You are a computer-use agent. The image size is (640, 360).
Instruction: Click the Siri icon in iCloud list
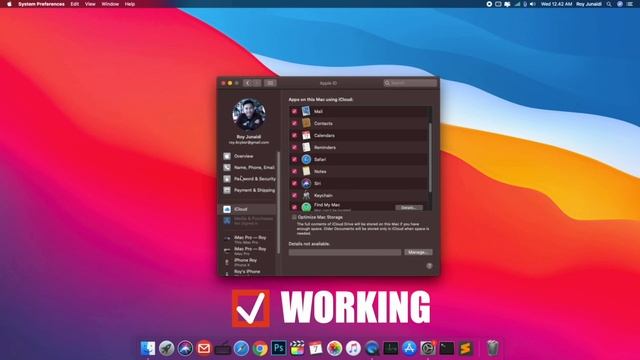[x=306, y=183]
